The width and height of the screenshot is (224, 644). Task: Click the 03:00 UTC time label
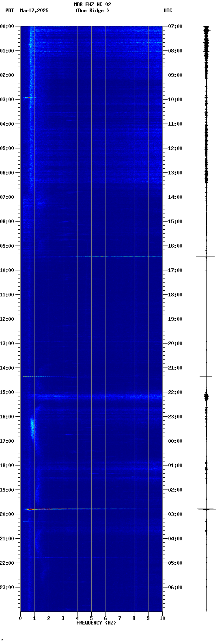coord(175,514)
